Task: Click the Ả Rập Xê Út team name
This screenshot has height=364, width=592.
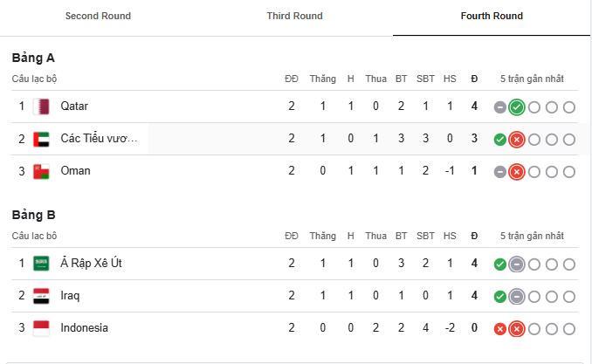Action: point(91,264)
